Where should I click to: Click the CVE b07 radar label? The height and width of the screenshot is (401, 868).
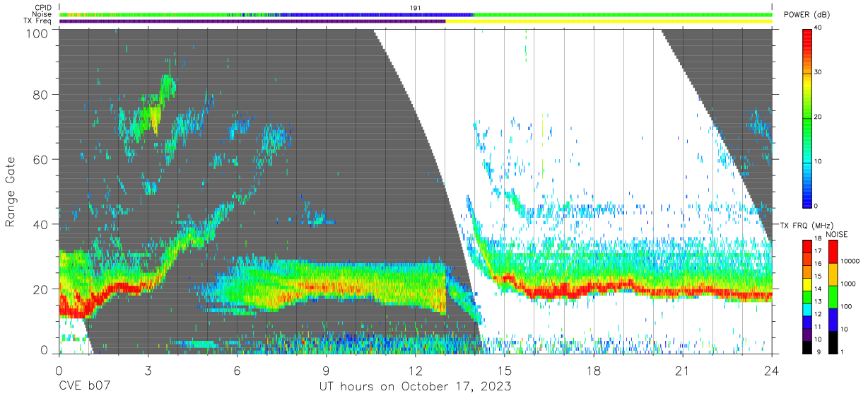83,387
